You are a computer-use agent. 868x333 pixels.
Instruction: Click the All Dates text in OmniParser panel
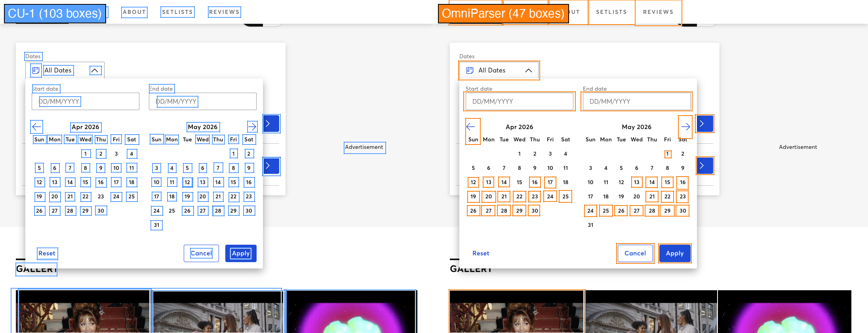[492, 70]
